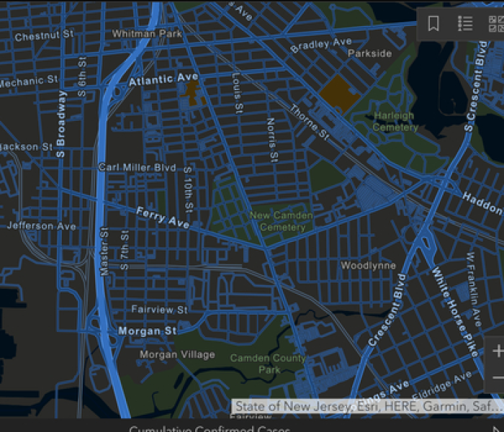Viewport: 504px width, 432px height.
Task: Click the large orange area below Parkside
Action: click(x=338, y=90)
